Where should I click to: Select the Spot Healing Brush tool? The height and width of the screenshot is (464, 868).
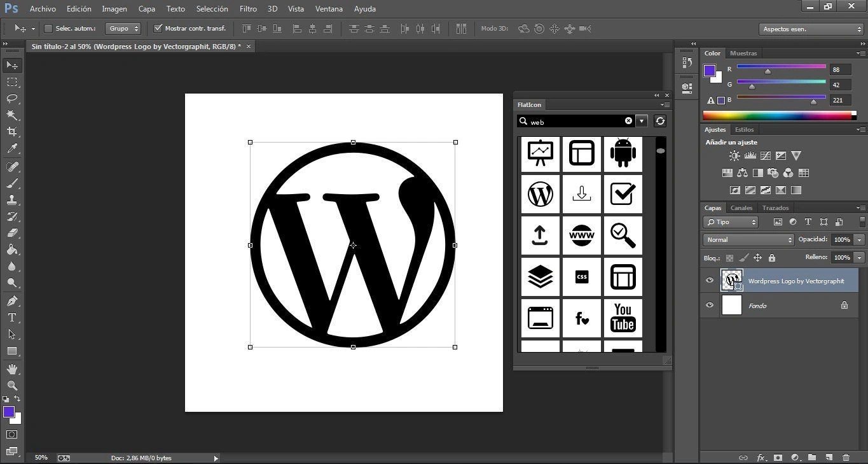(12, 166)
